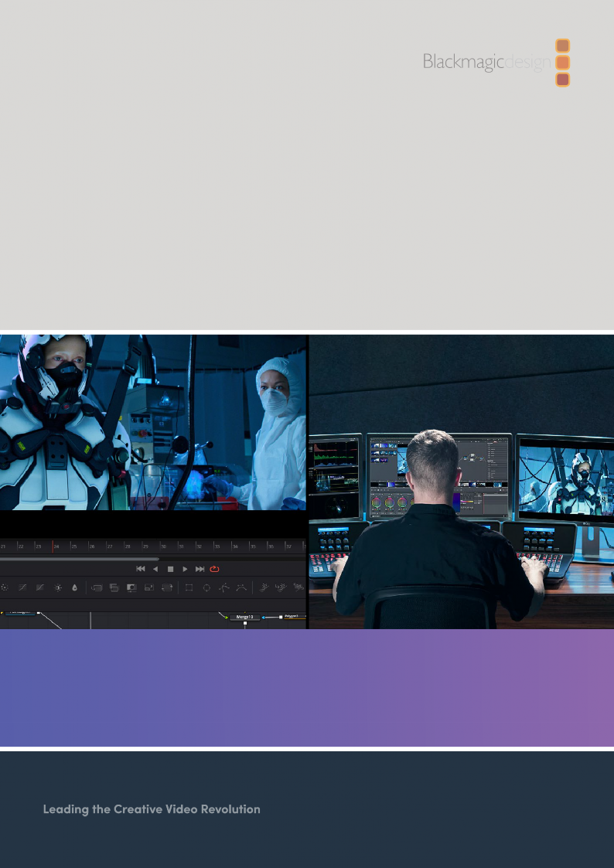
Task: Select the Merge13 node in the flow
Action: pos(244,617)
